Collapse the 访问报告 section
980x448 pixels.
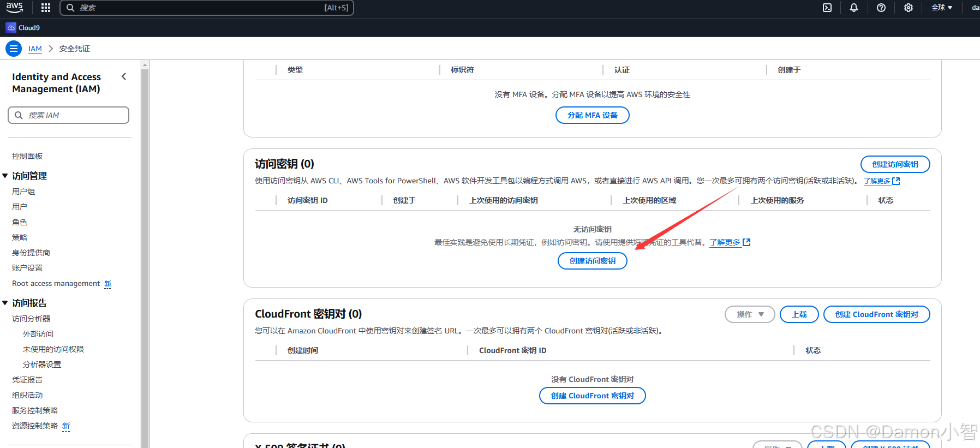[x=5, y=303]
